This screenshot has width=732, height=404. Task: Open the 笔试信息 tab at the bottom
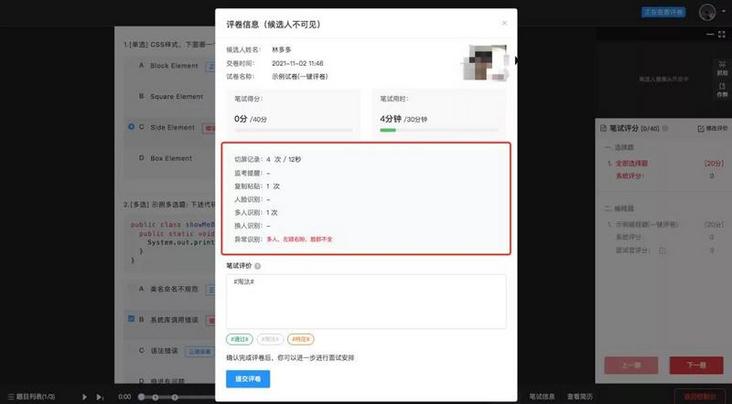(542, 397)
